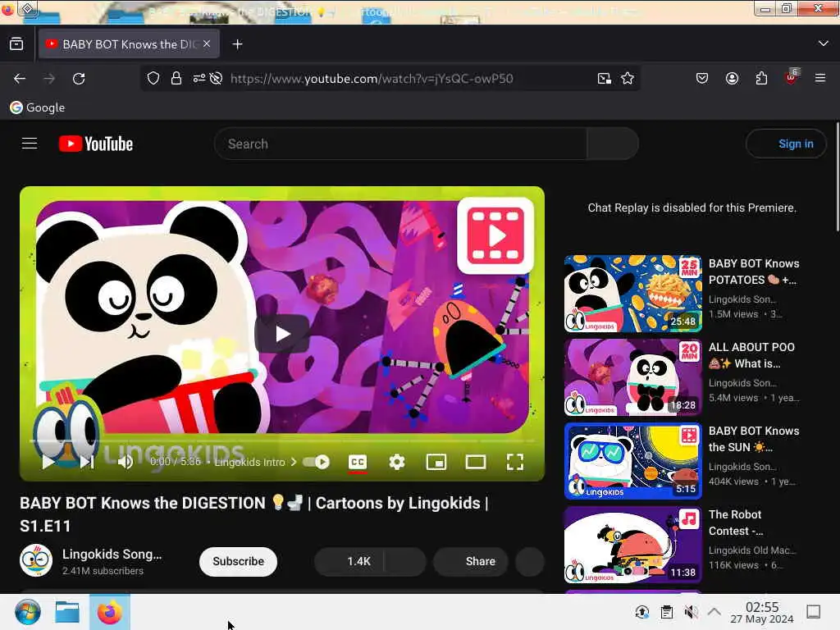Close the BABY BOT Knows tab
Screen dimensions: 840x630
(207, 44)
